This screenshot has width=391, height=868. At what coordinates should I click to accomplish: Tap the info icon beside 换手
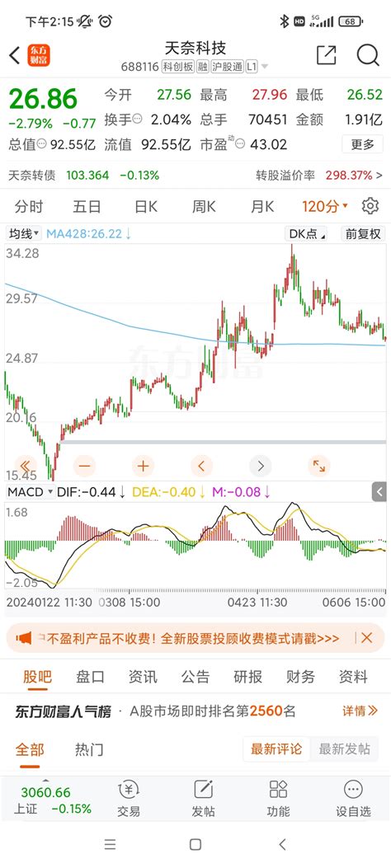point(138,119)
